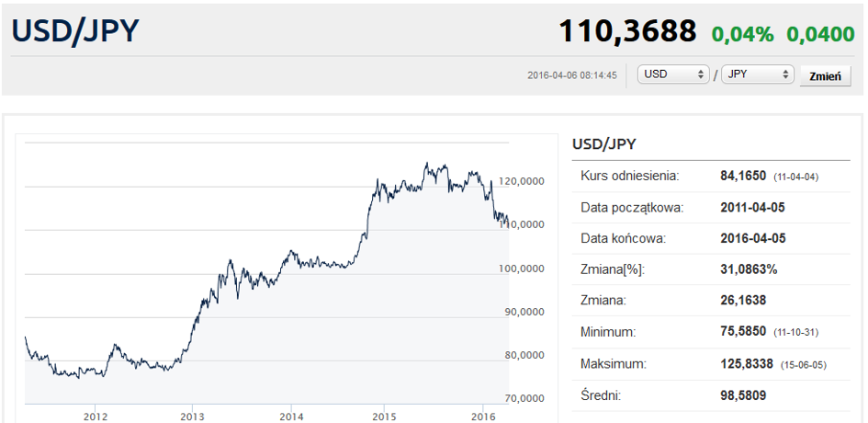
Task: Open the USD base currency dropdown
Action: [673, 74]
